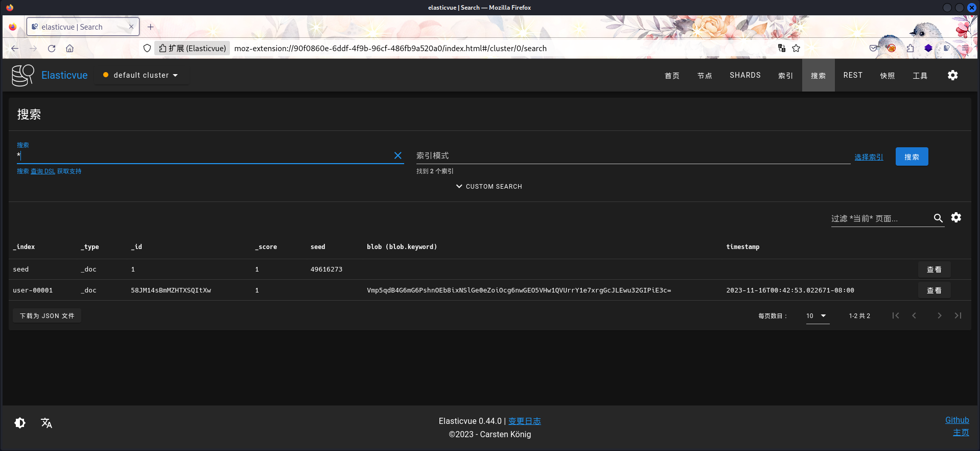Sort by the _index column header
980x451 pixels.
(24, 246)
